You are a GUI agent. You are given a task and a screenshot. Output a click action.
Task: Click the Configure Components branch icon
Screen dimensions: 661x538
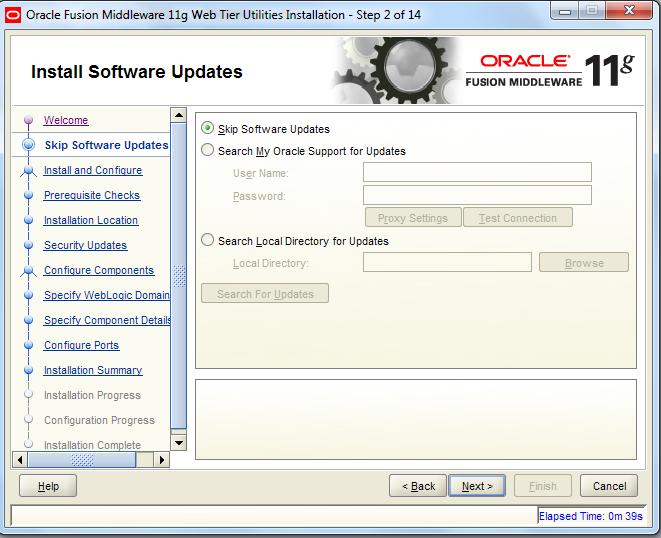tap(28, 271)
